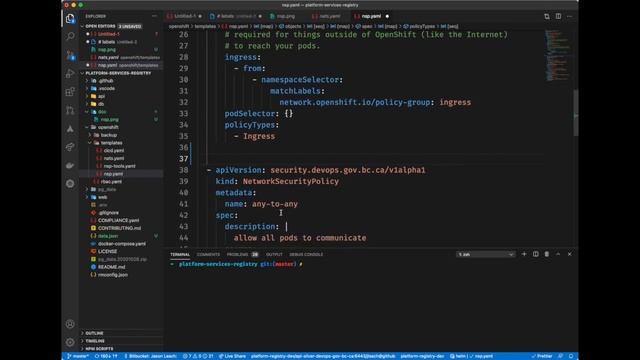Select the Debug Console panel tab
This screenshot has height=360, width=640.
coord(306,254)
